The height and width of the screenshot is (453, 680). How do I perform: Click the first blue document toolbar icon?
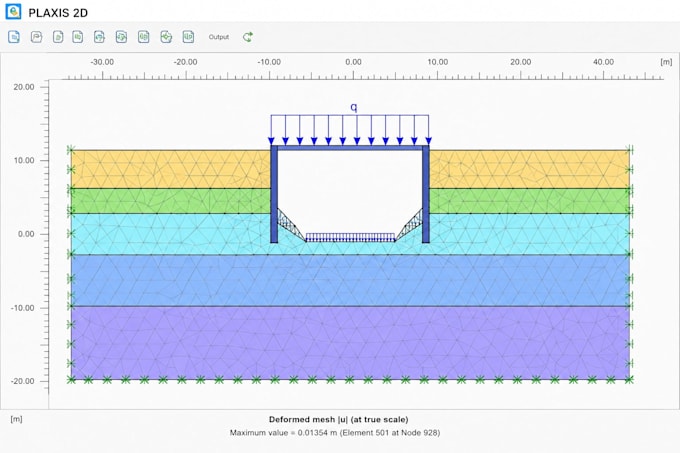[14, 37]
